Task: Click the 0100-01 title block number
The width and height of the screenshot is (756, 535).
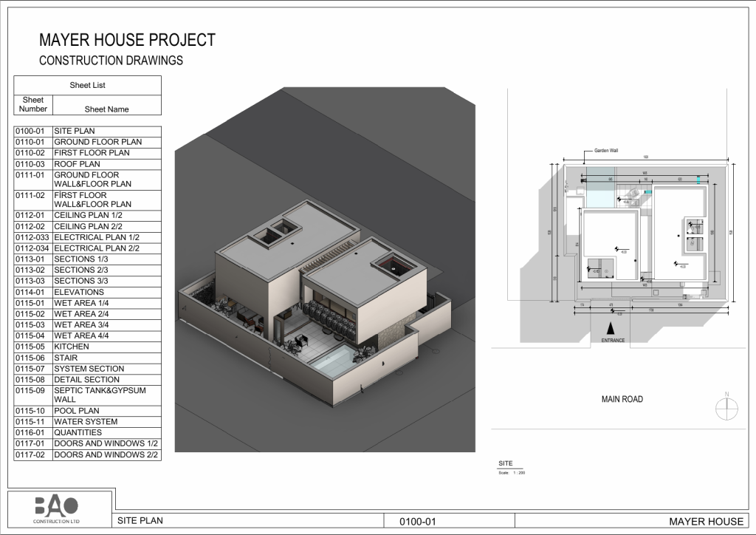Action: click(x=418, y=522)
